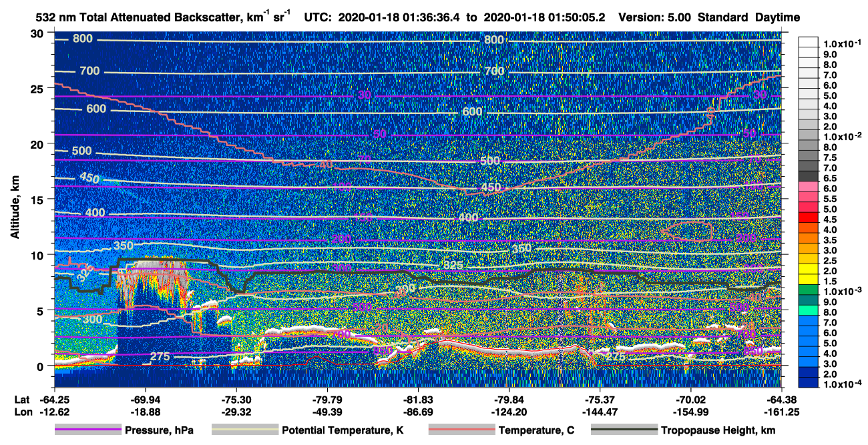Screen dimensions: 868x445
Task: Click the latitude value '-69.94'
Action: coord(145,400)
